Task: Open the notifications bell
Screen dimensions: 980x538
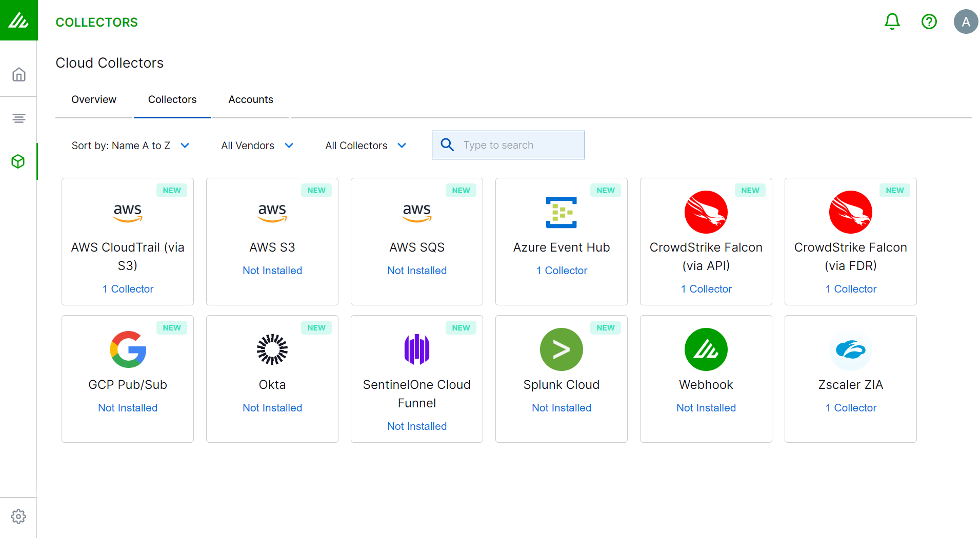Action: coord(892,22)
